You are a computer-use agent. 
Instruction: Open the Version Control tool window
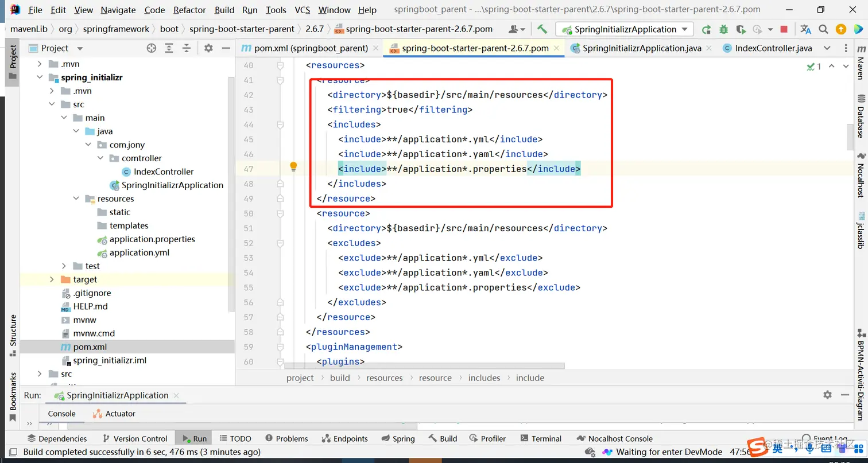(135, 438)
